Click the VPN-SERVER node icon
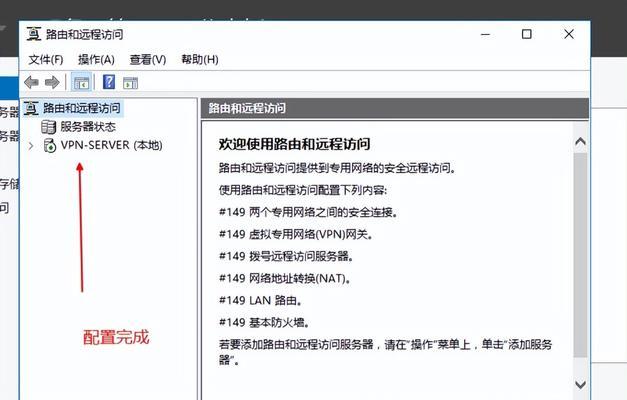This screenshot has height=400, width=627. (50, 145)
